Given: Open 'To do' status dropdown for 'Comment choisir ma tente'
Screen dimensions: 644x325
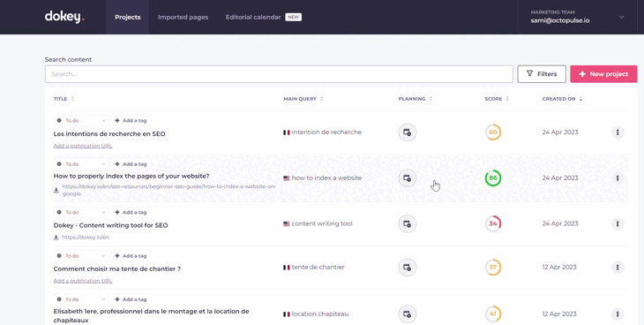Looking at the screenshot, I should point(81,256).
